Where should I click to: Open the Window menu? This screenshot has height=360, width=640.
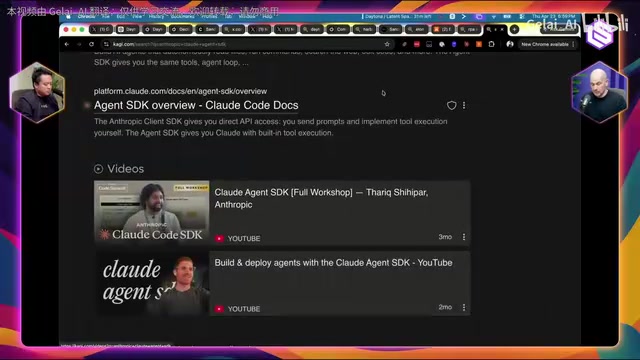pos(247,17)
